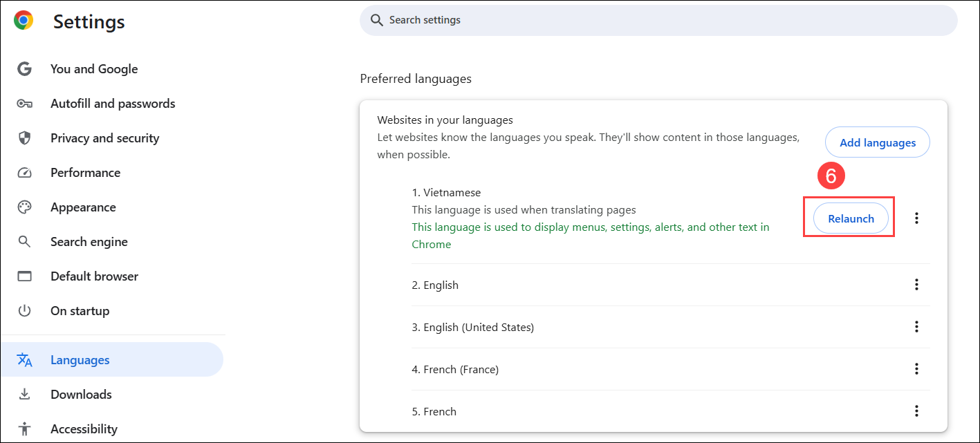This screenshot has height=443, width=980.
Task: Focus the Search settings field
Action: pyautogui.click(x=657, y=20)
